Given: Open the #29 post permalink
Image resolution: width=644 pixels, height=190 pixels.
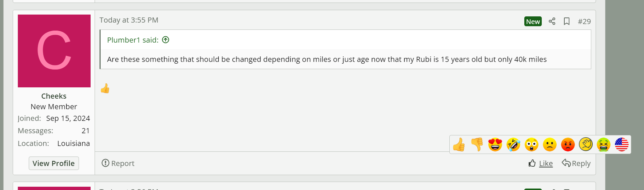Looking at the screenshot, I should coord(584,21).
